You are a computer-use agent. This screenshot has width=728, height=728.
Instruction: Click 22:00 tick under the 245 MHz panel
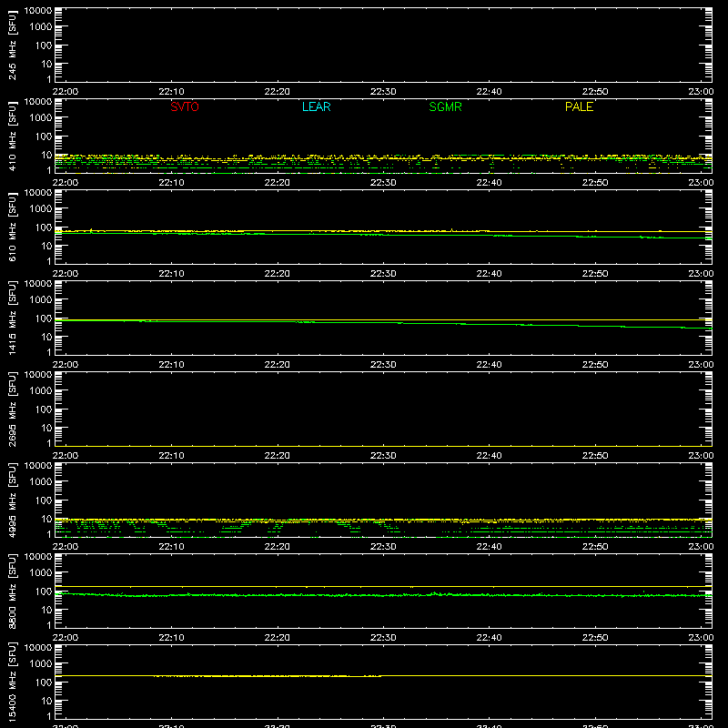(x=65, y=92)
